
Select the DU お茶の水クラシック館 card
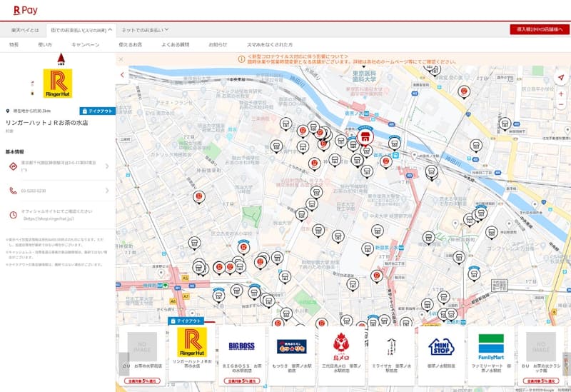click(541, 355)
